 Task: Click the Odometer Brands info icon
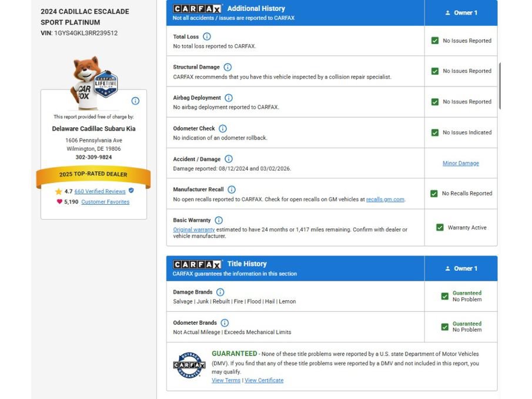tap(225, 322)
